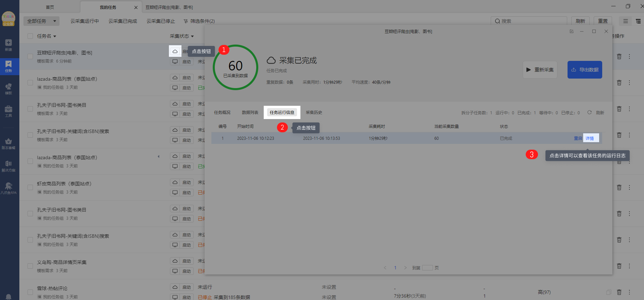Click refresh icon beside 刷新 in panel
Image resolution: width=644 pixels, height=300 pixels.
pyautogui.click(x=589, y=112)
